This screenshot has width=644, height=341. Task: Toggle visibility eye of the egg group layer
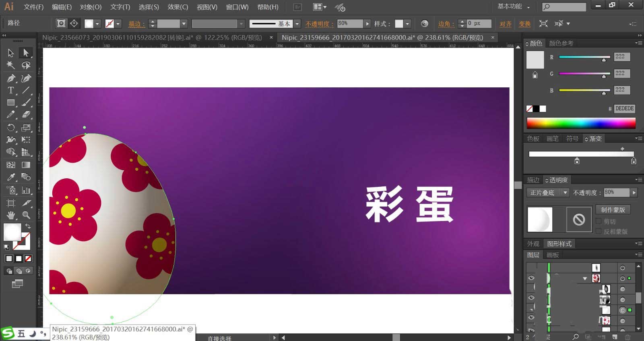pyautogui.click(x=531, y=278)
